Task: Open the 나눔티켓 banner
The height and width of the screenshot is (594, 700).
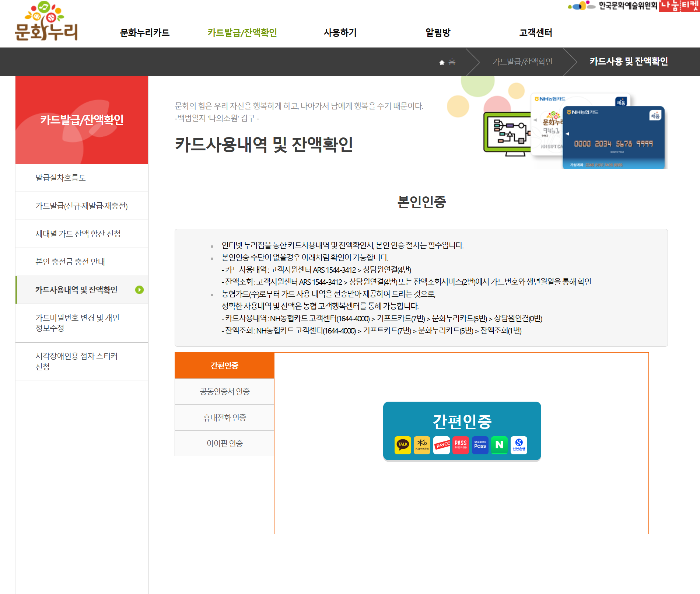Action: [679, 7]
